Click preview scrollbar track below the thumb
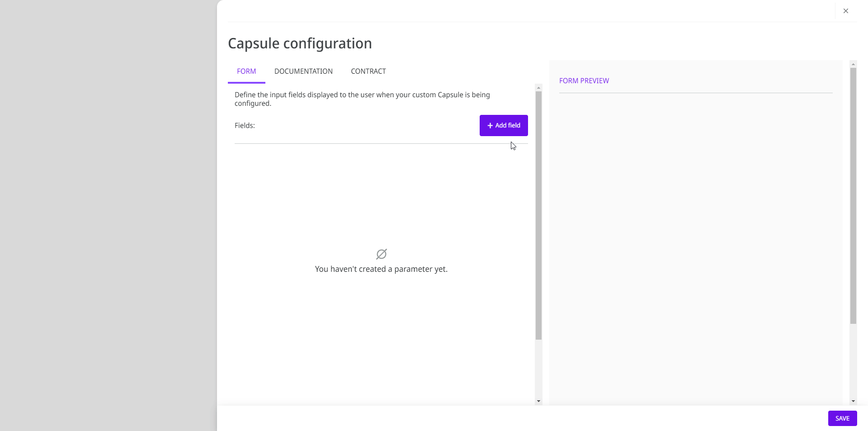Screen dimensions: 868x431 (853, 362)
